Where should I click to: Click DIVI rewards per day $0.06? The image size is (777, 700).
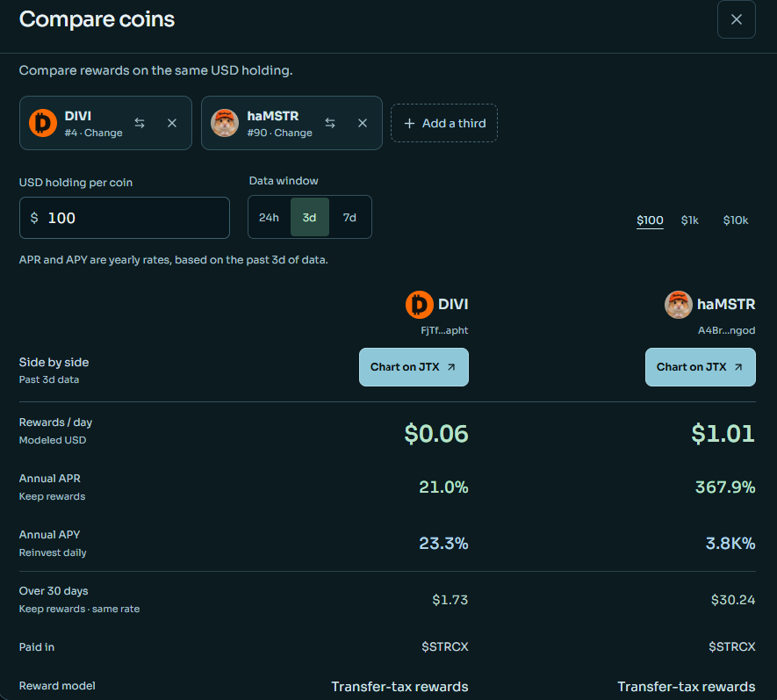[x=436, y=434]
